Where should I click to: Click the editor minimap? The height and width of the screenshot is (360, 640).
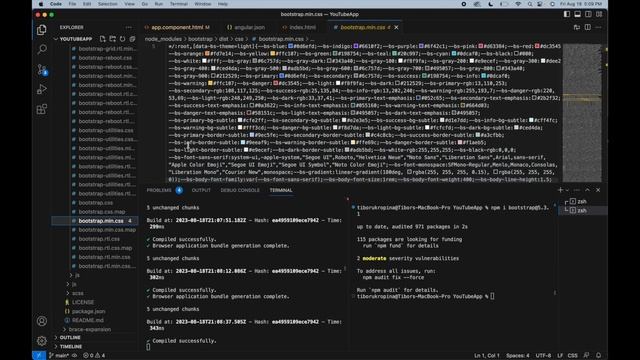point(582,113)
